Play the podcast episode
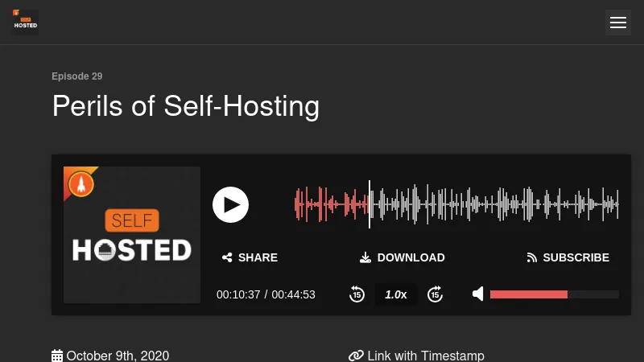This screenshot has height=362, width=644. (x=230, y=204)
